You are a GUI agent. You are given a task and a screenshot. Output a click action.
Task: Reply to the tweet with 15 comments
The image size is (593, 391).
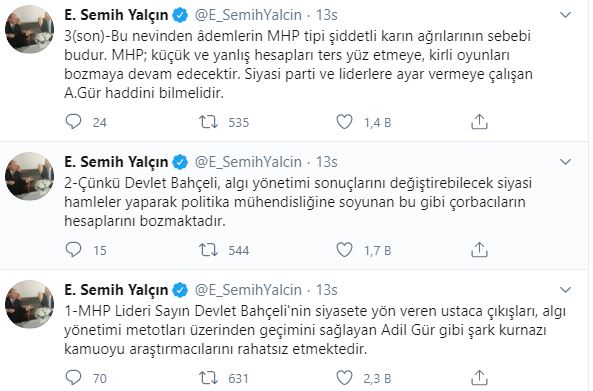pos(73,250)
